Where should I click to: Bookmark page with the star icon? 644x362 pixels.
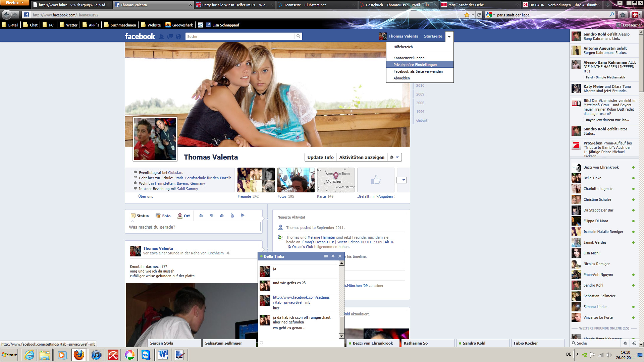tap(467, 15)
